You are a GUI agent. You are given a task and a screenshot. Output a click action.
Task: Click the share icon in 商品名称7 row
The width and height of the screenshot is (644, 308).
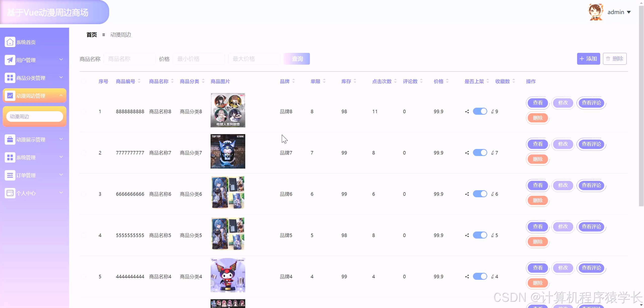(x=467, y=153)
